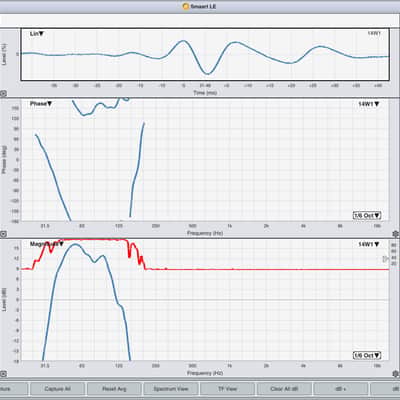Open the Magnitude plot type dropdown
This screenshot has width=400, height=400.
pyautogui.click(x=46, y=244)
